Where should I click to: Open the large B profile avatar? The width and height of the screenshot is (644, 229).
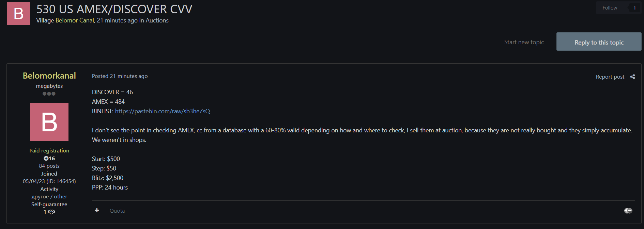click(49, 122)
